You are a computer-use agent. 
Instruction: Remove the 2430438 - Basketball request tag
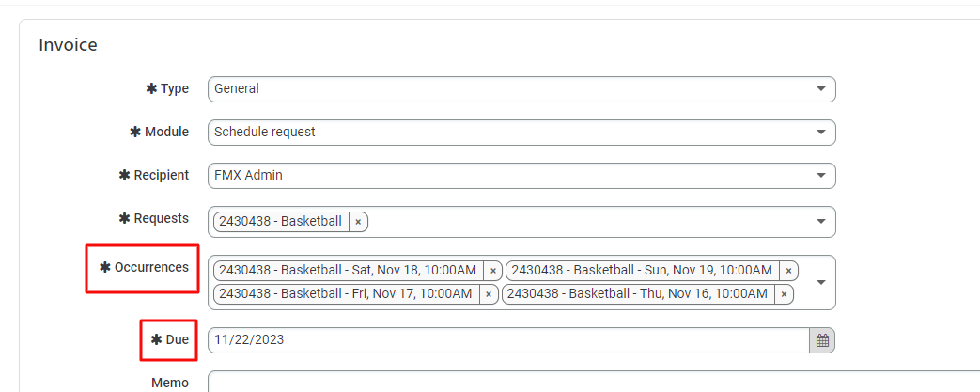click(x=358, y=222)
